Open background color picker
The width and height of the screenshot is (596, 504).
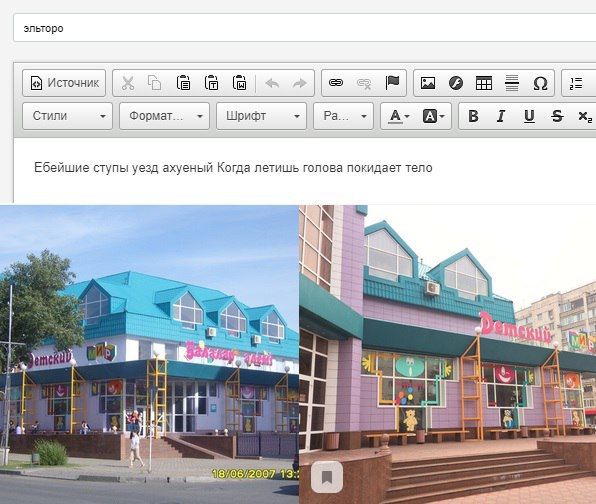coord(433,116)
